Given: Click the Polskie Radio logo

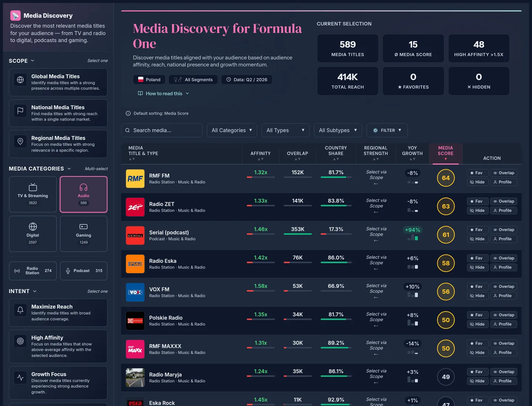Looking at the screenshot, I should [x=135, y=321].
